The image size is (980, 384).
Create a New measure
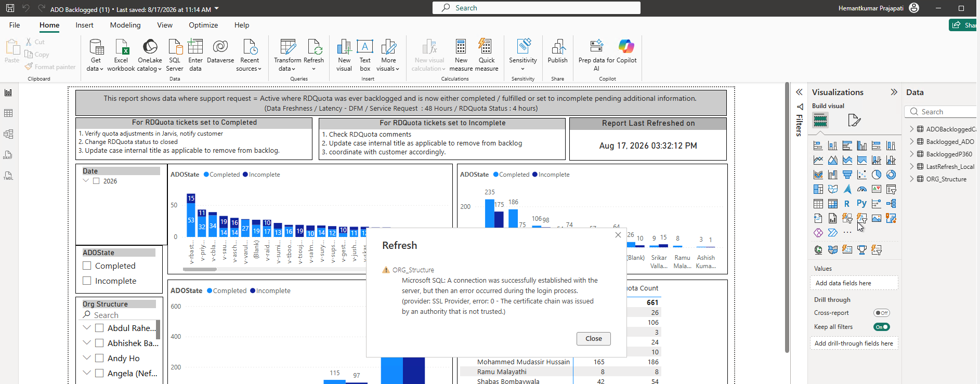point(461,55)
